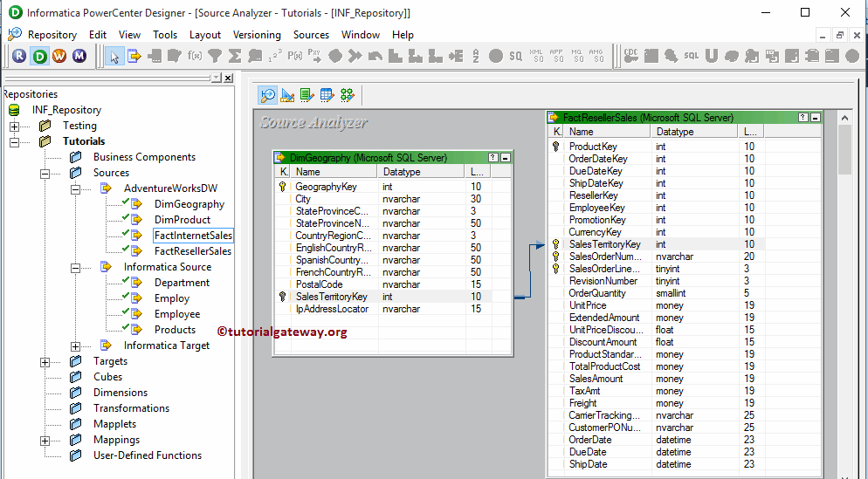Expand the Informatica Target node
868x479 pixels.
76,346
